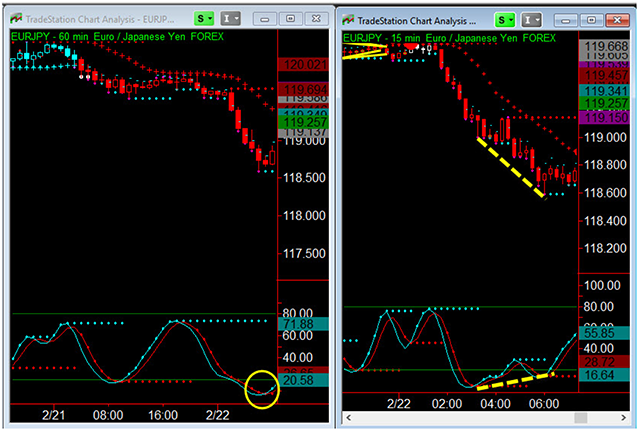This screenshot has height=432, width=640.
Task: Click the 118.500 price axis label in the 60 min chart
Action: (x=304, y=178)
